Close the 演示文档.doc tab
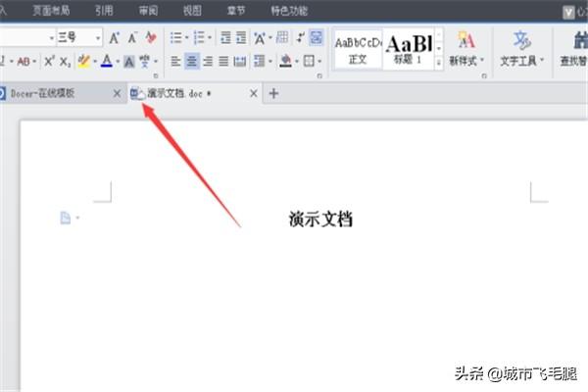Image resolution: width=588 pixels, height=392 pixels. click(254, 93)
